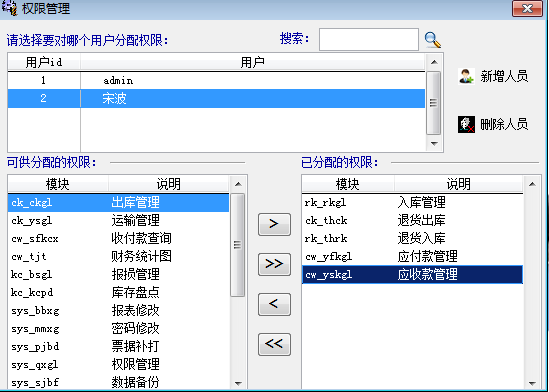
Task: Click the magnifier search icon
Action: pos(433,40)
